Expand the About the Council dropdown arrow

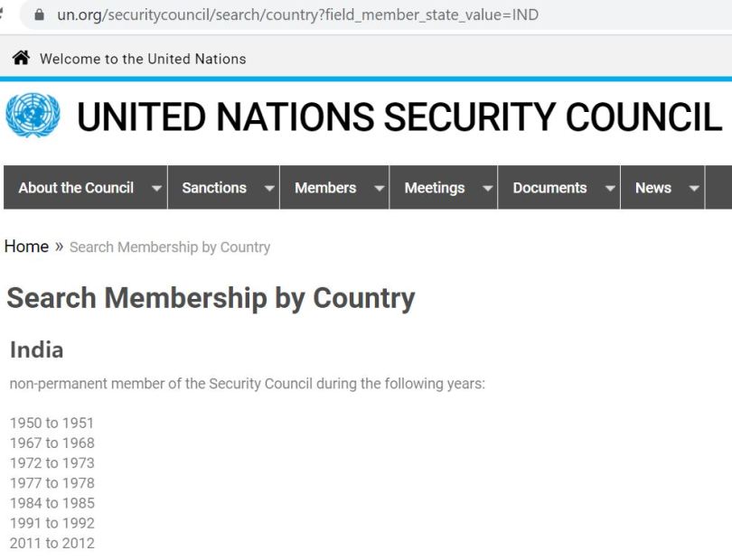(156, 188)
